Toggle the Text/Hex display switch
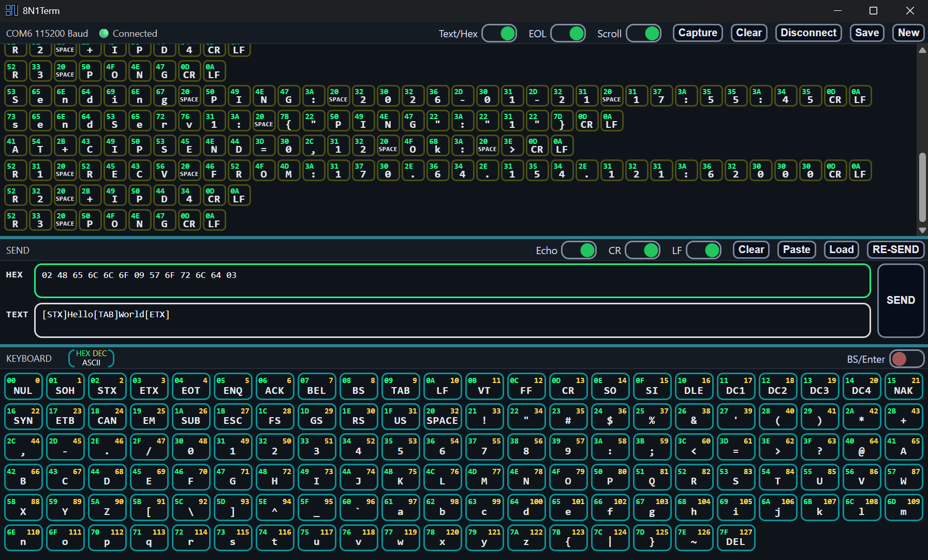 pos(499,34)
